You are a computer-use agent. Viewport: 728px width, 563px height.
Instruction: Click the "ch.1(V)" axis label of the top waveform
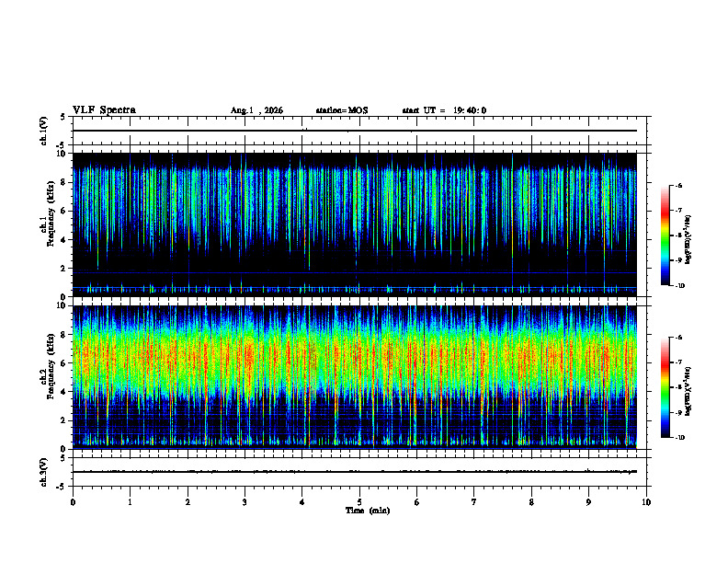click(43, 131)
